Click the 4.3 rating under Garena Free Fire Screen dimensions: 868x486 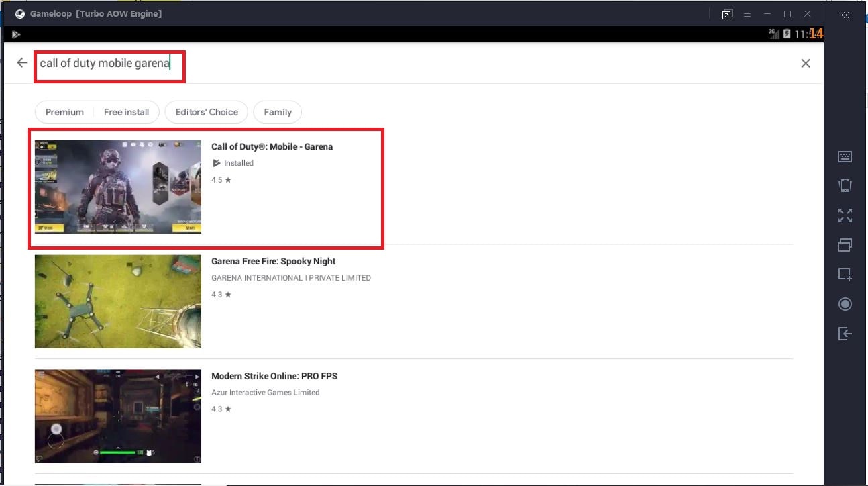click(x=221, y=295)
